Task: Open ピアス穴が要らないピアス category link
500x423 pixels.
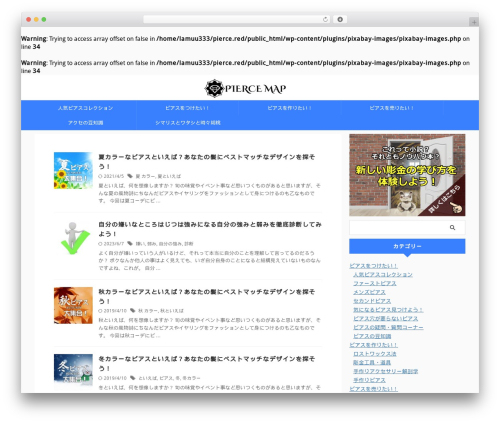Action: pyautogui.click(x=385, y=318)
